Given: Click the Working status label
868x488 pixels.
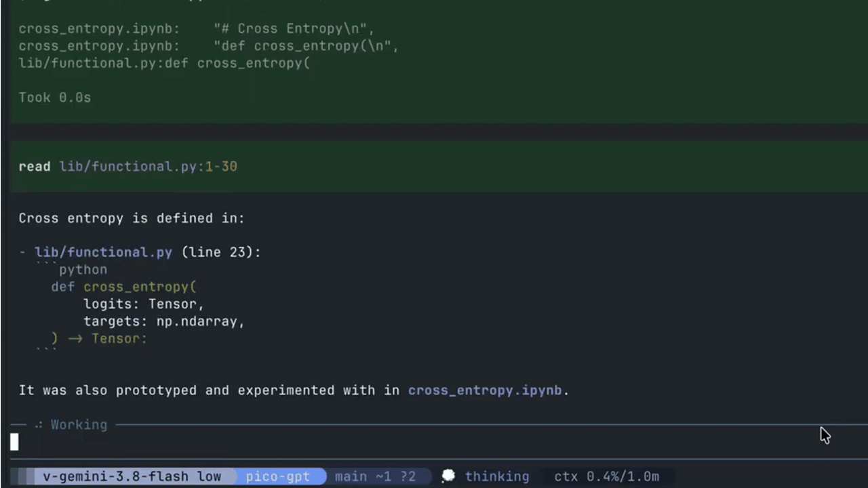Looking at the screenshot, I should pyautogui.click(x=79, y=425).
